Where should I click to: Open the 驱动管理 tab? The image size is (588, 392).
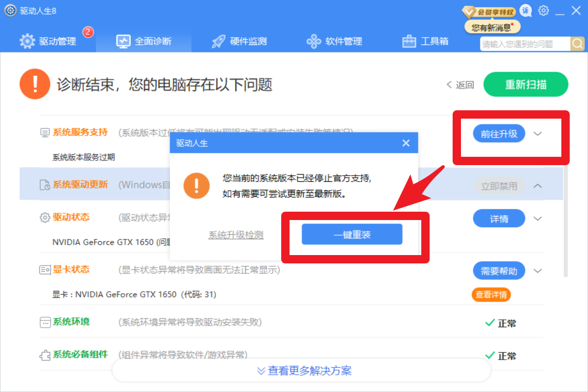click(48, 41)
